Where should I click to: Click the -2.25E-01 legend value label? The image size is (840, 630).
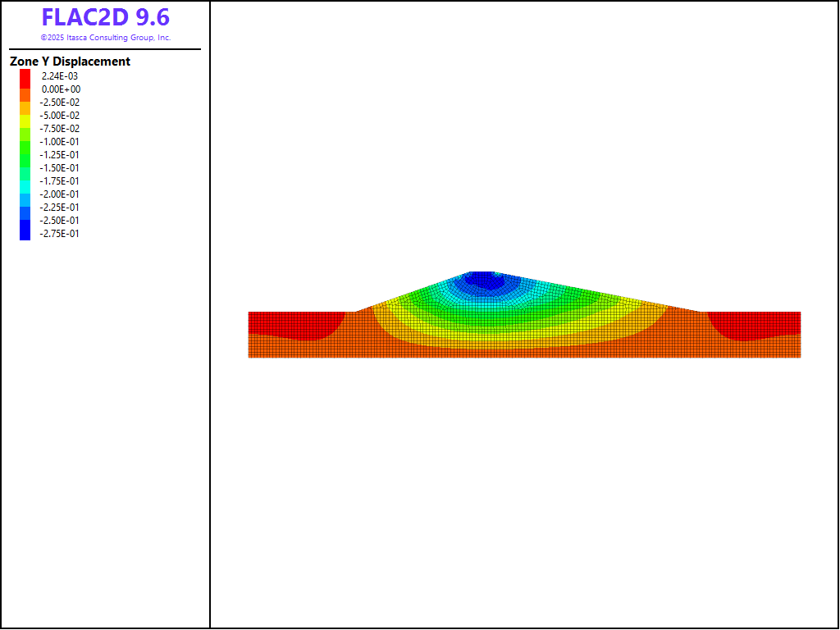(60, 208)
